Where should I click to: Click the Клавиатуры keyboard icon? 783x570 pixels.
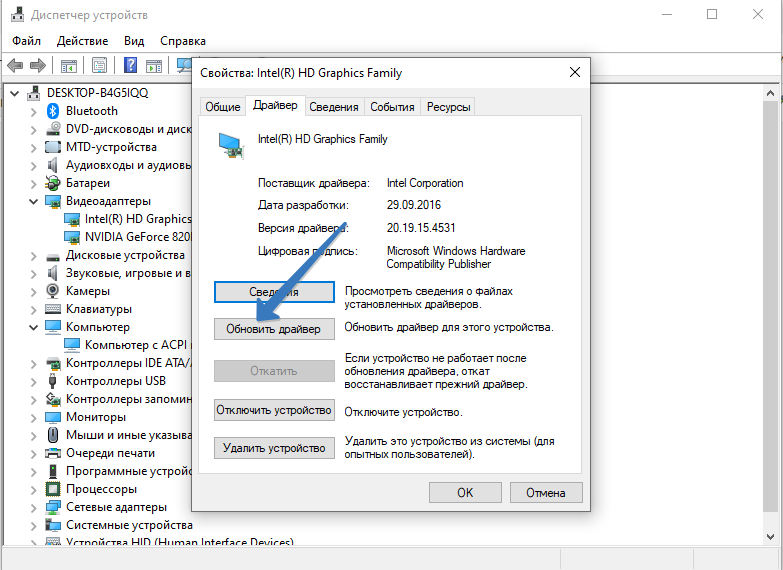tap(53, 309)
